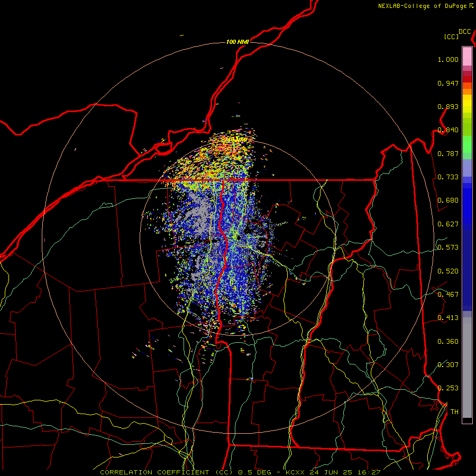Pick the pink color band beside 1.000

pos(467,57)
